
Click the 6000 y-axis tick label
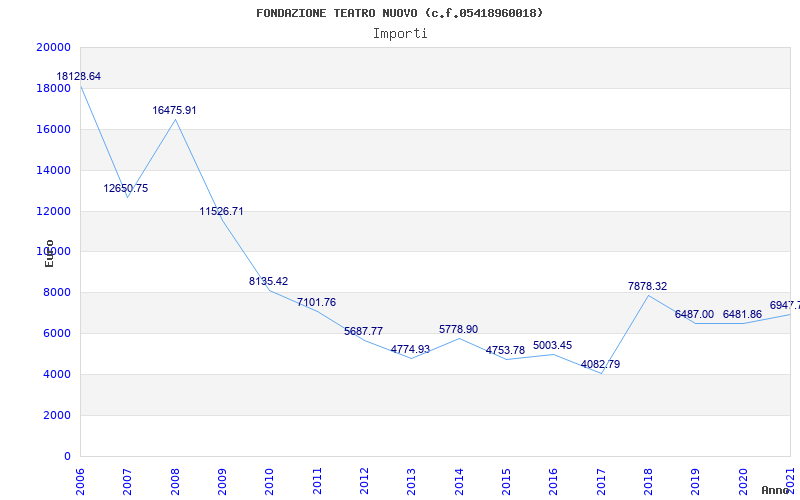(56, 333)
